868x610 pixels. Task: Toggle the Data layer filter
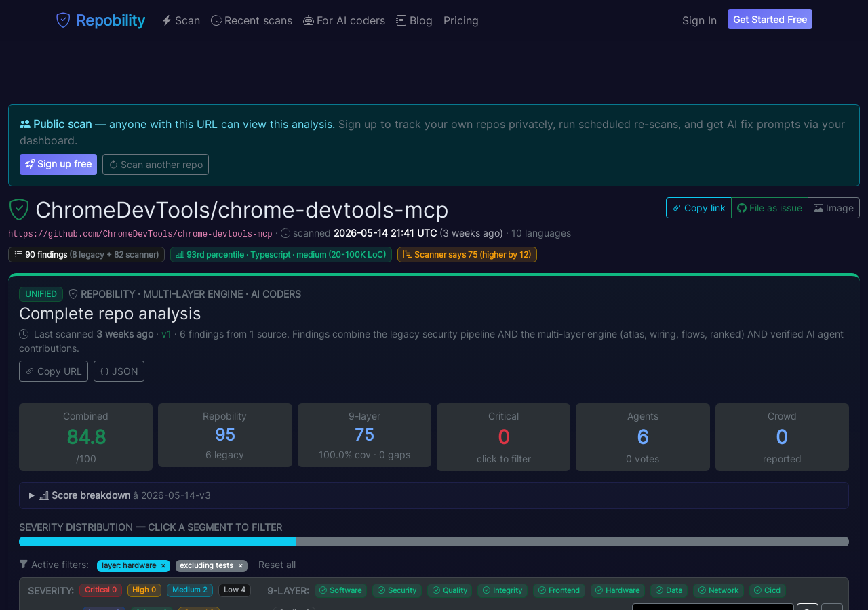(669, 591)
